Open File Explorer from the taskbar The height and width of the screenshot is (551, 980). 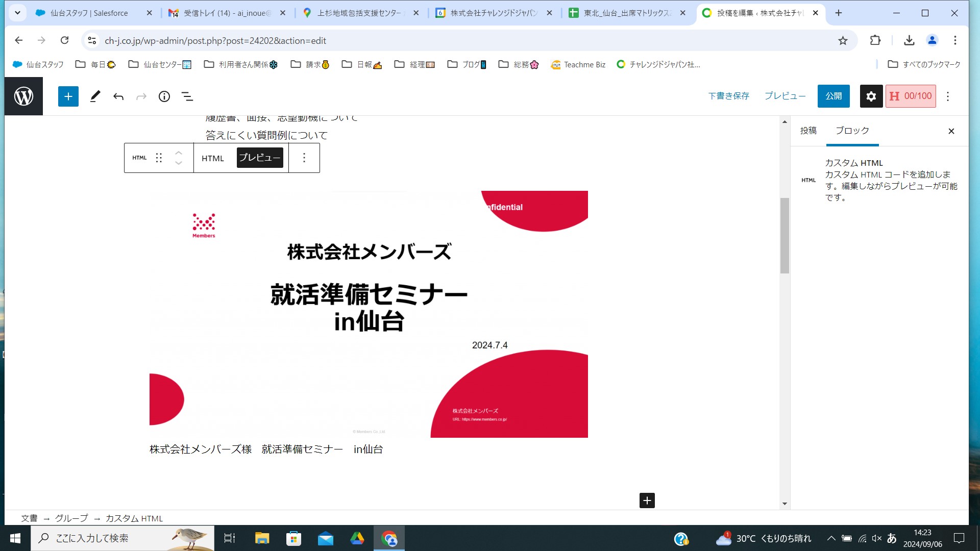262,538
